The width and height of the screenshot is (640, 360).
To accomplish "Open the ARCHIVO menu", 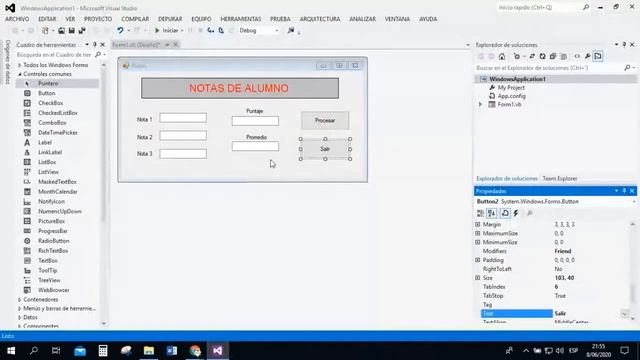I will (x=17, y=19).
